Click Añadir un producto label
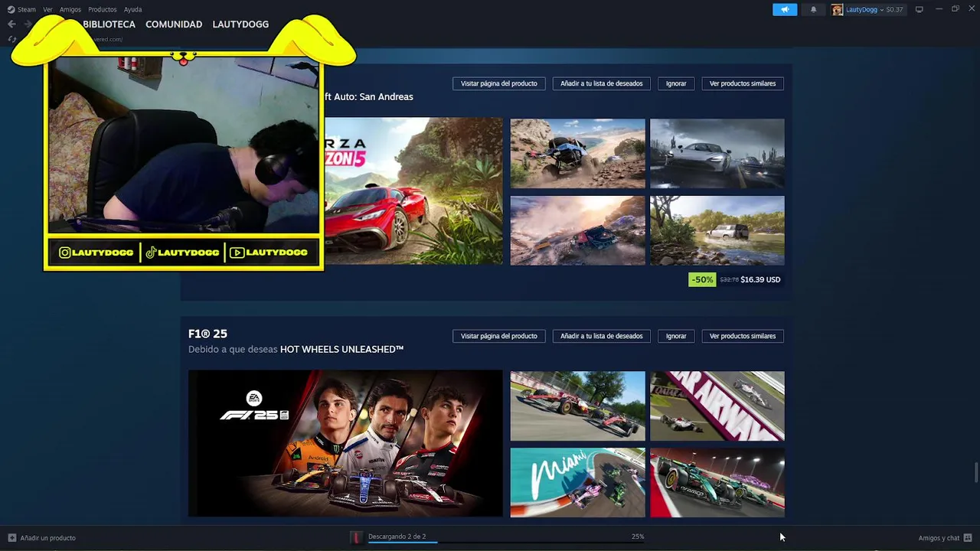Image resolution: width=980 pixels, height=551 pixels. pyautogui.click(x=47, y=538)
